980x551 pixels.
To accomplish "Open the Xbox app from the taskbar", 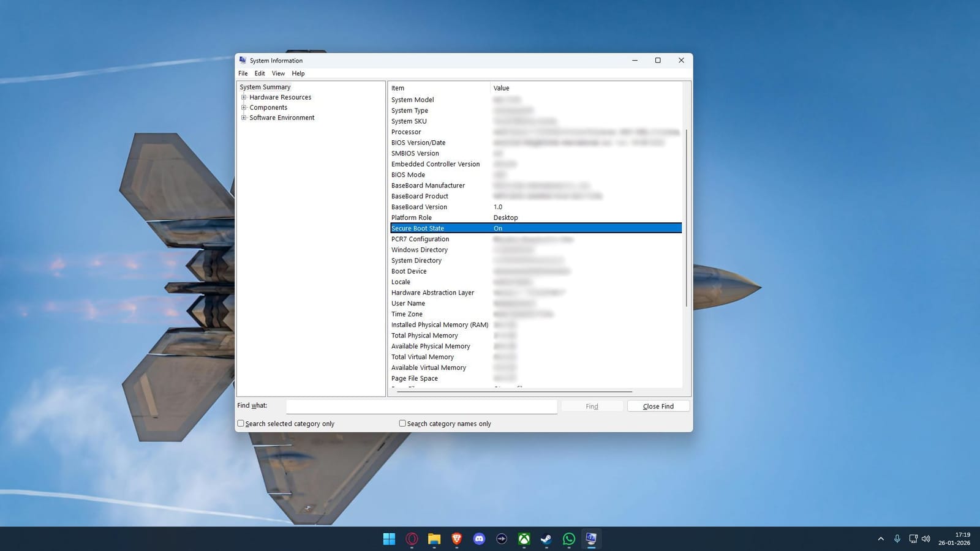I will pyautogui.click(x=524, y=539).
